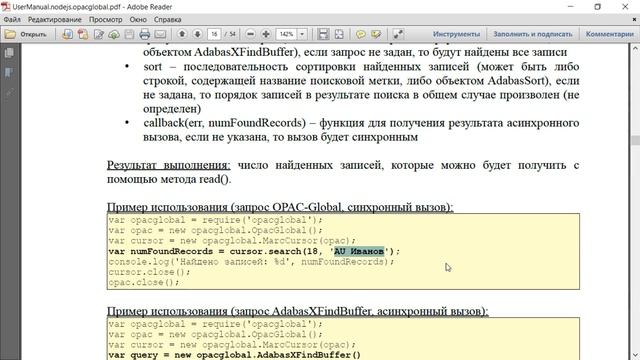
Task: Click the Adobe Reader title bar icon
Action: [6, 7]
